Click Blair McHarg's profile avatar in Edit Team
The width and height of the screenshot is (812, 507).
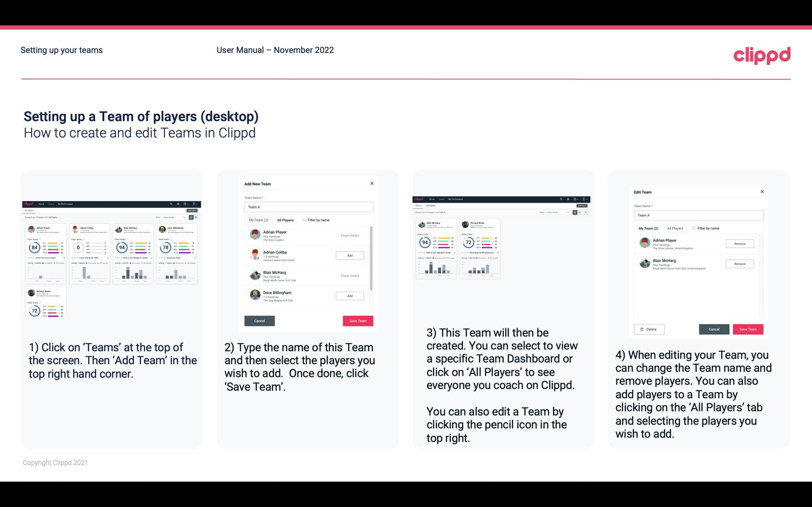click(x=645, y=263)
